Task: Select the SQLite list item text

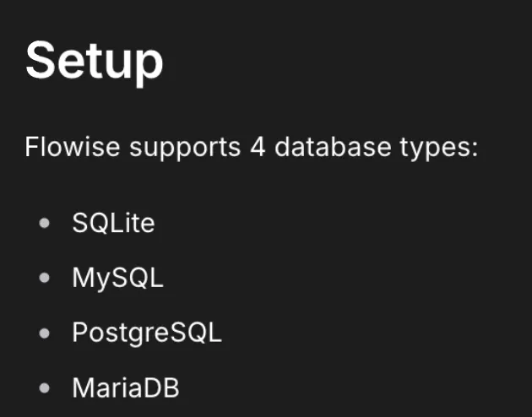Action: coord(113,224)
